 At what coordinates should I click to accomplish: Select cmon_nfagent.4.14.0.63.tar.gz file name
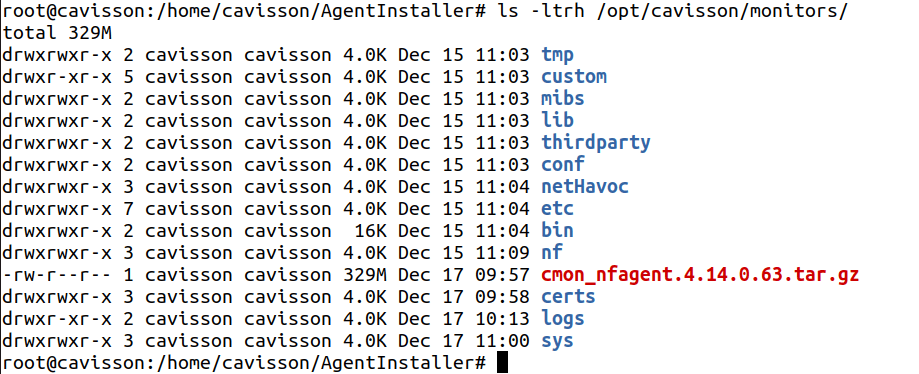[700, 275]
